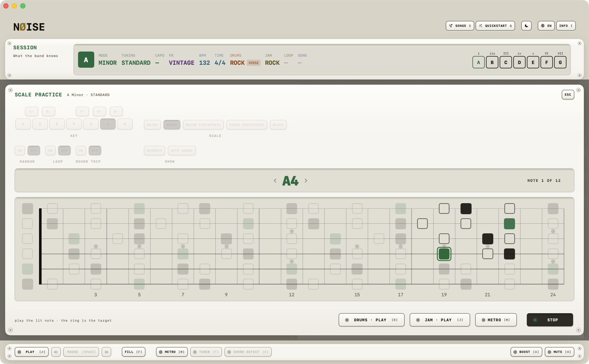Close Scale Practice with the ESC button

coord(568,95)
